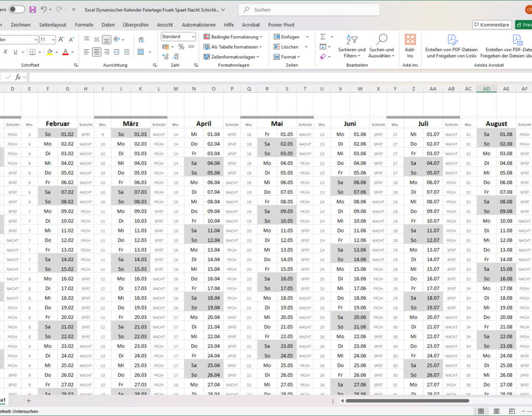Open Sortieren und Filtern menu
Image resolution: width=532 pixels, height=416 pixels.
(352, 45)
